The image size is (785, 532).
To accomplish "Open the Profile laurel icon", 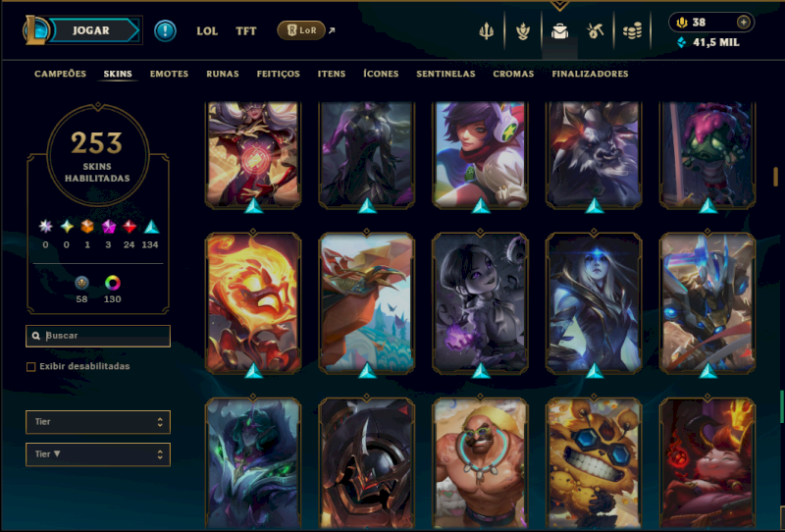I will [x=523, y=31].
